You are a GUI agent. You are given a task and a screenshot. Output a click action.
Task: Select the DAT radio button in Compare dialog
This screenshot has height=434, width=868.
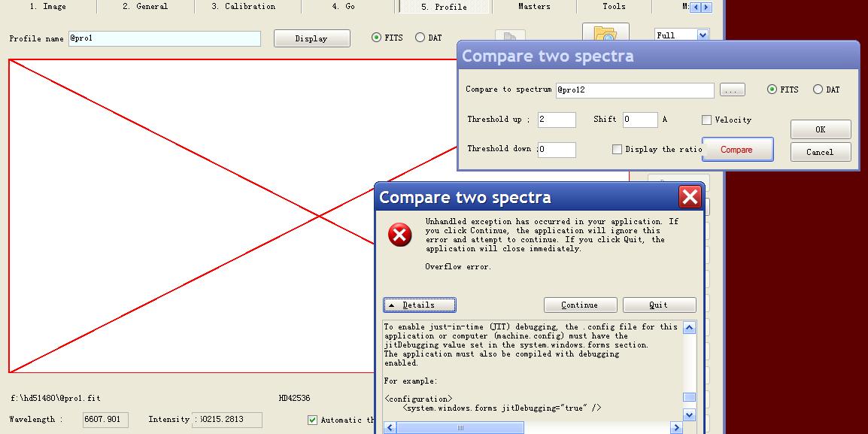(x=818, y=90)
